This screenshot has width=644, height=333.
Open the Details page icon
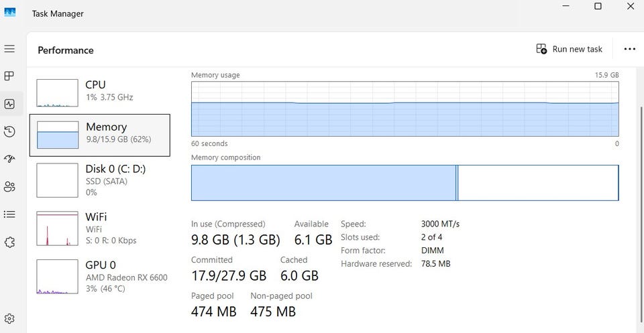(9, 214)
